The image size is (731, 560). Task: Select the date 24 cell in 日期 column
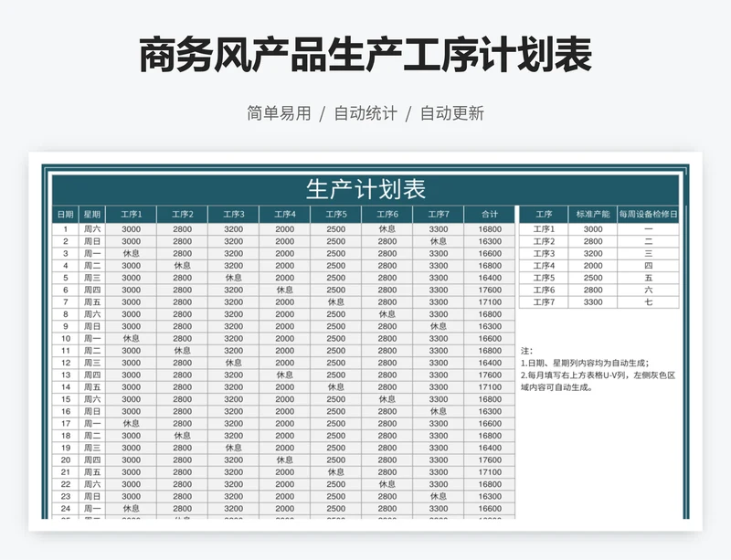coord(65,509)
